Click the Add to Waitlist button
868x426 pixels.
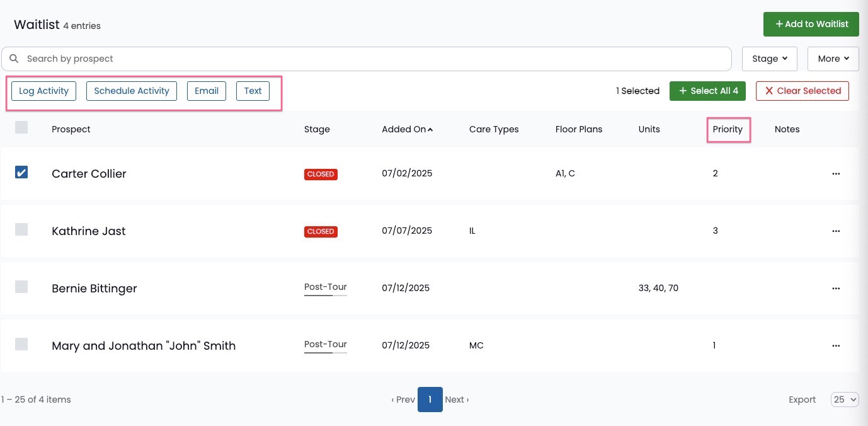tap(811, 24)
